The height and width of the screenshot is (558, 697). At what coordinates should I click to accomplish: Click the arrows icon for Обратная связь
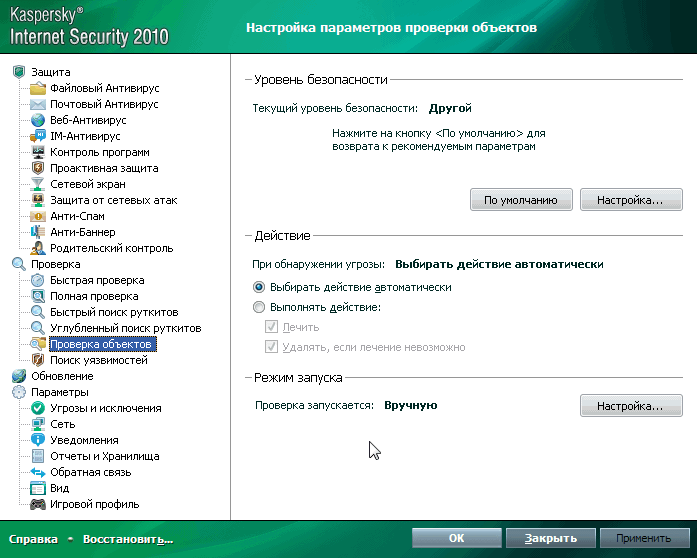click(x=38, y=472)
